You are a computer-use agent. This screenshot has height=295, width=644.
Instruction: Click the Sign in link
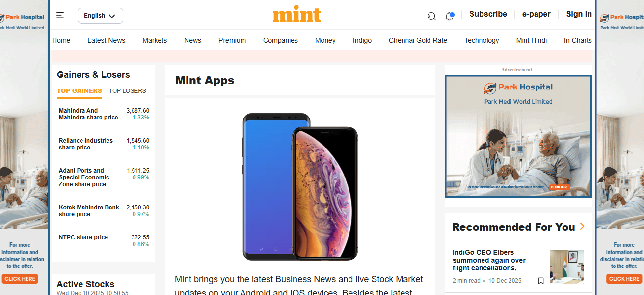point(579,14)
